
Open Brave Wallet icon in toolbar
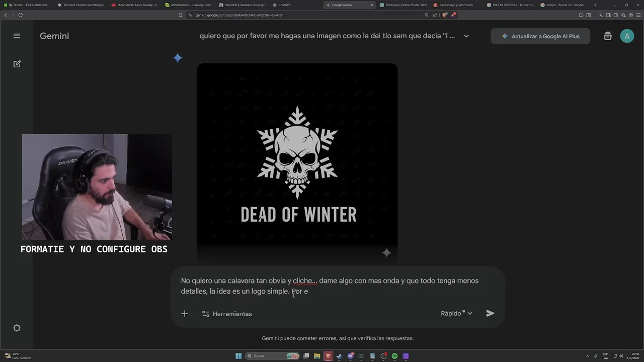tap(616, 15)
